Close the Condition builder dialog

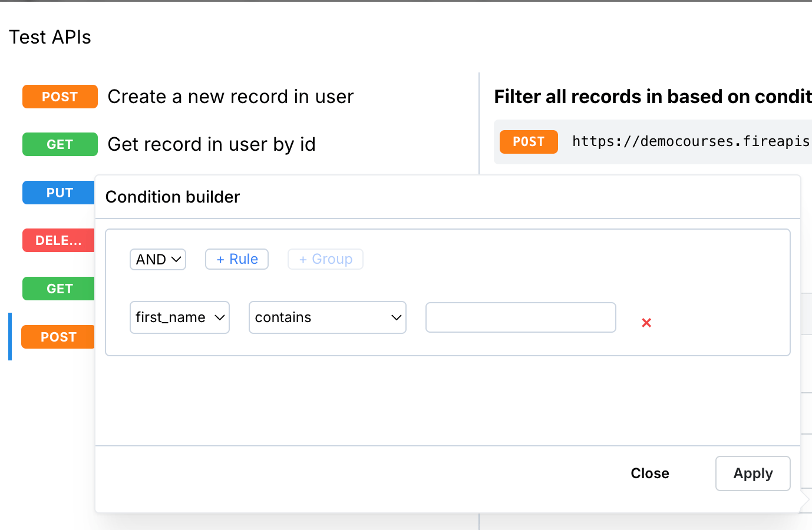(650, 473)
